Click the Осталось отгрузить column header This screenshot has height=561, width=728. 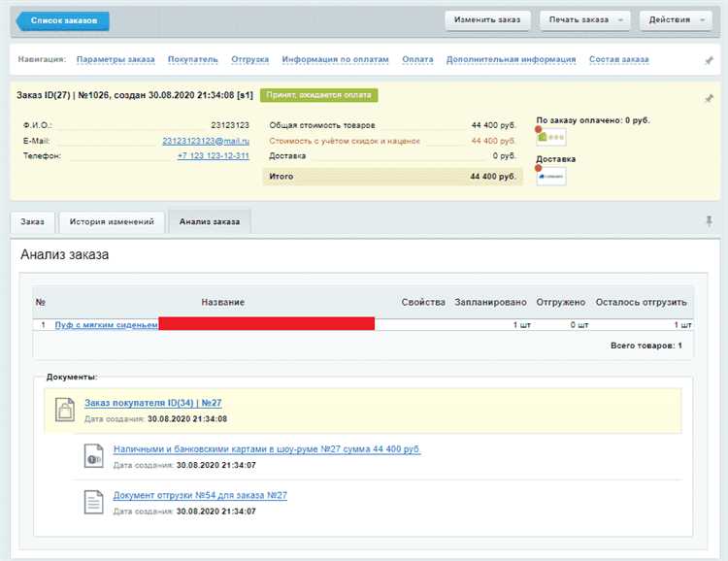642,302
